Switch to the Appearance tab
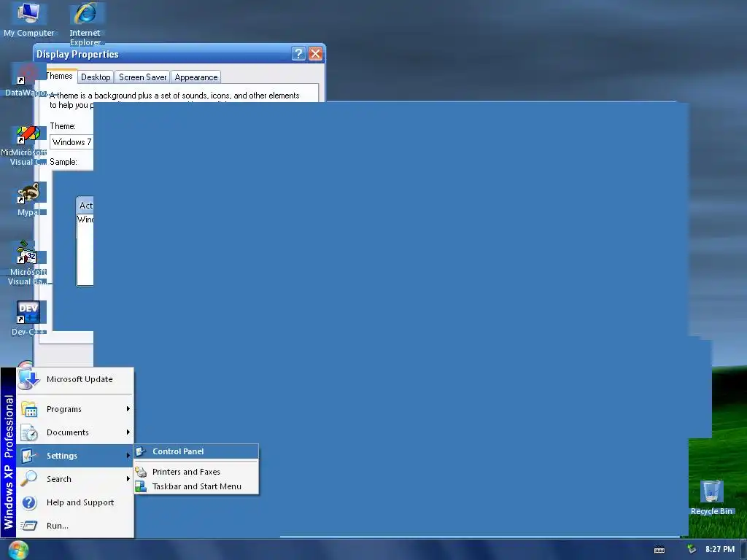This screenshot has width=747, height=560. pyautogui.click(x=196, y=77)
